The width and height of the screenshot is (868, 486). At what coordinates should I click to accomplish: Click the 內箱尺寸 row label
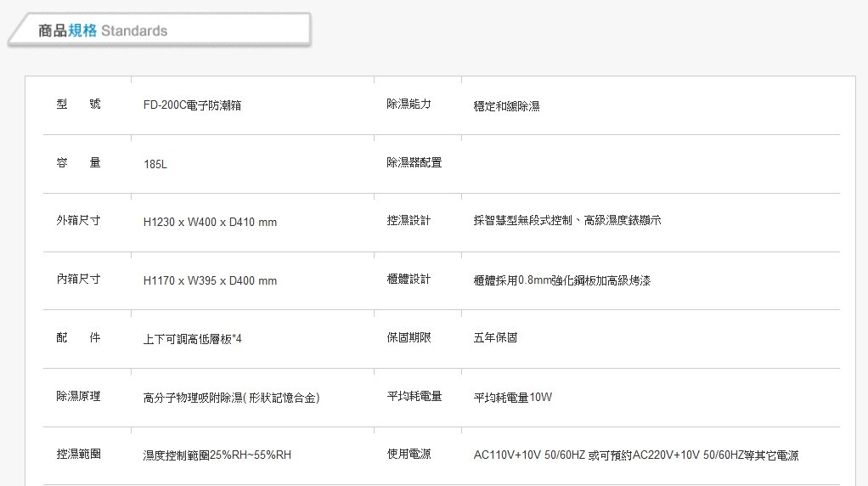pyautogui.click(x=78, y=279)
